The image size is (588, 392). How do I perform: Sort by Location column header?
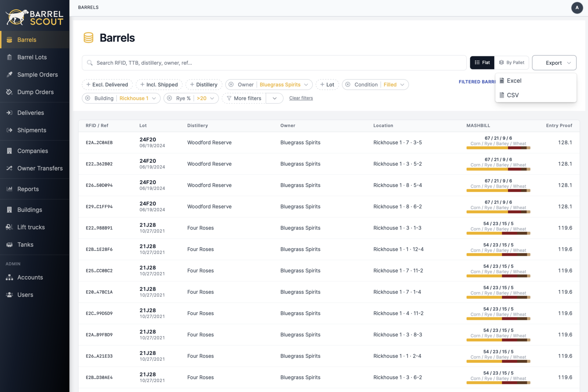pyautogui.click(x=383, y=126)
